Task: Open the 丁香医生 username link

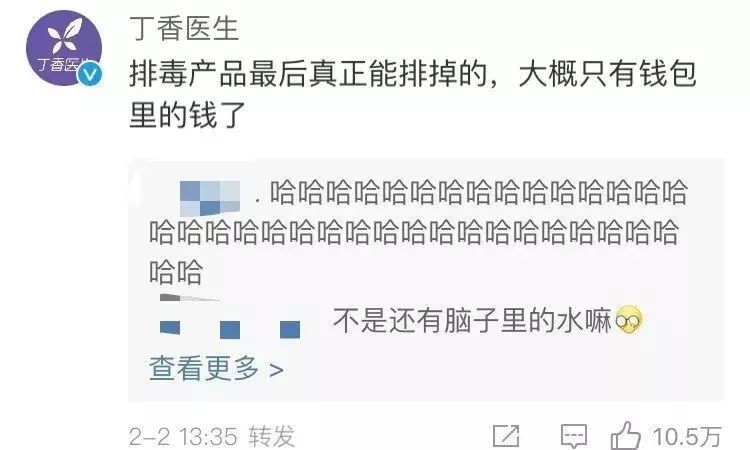Action: [184, 28]
